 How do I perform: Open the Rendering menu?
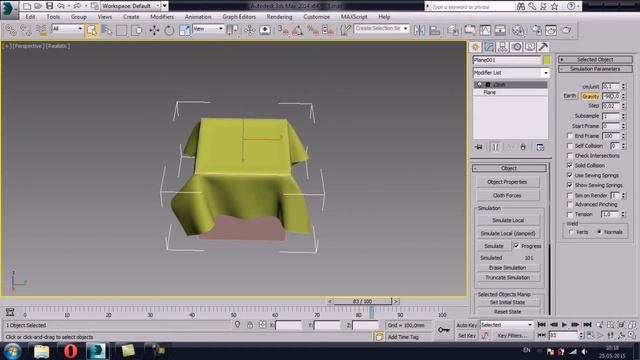coord(280,17)
